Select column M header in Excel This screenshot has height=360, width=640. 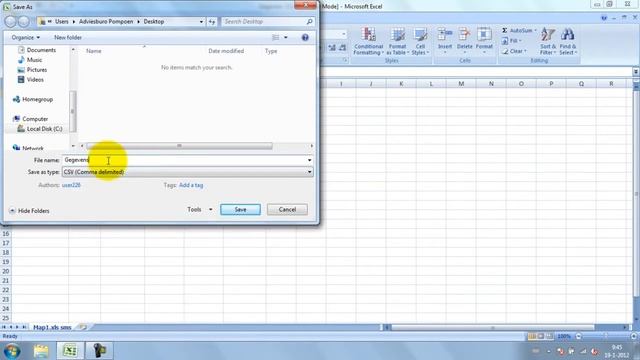461,84
